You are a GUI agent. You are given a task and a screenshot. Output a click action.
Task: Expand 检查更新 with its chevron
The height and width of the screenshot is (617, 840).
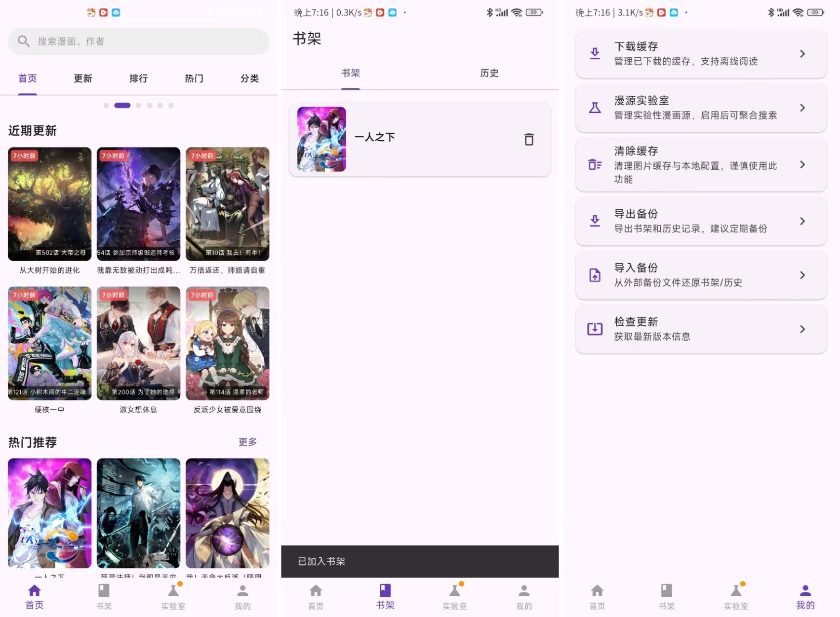coord(802,329)
